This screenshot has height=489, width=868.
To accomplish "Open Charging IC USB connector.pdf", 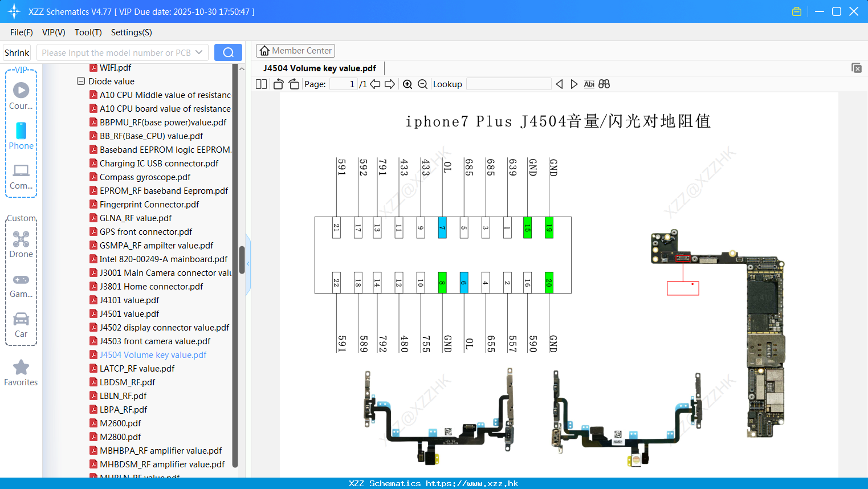I will click(154, 164).
